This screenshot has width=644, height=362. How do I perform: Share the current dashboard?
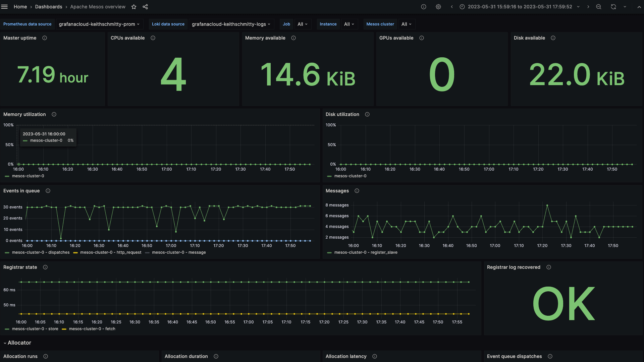click(x=145, y=7)
